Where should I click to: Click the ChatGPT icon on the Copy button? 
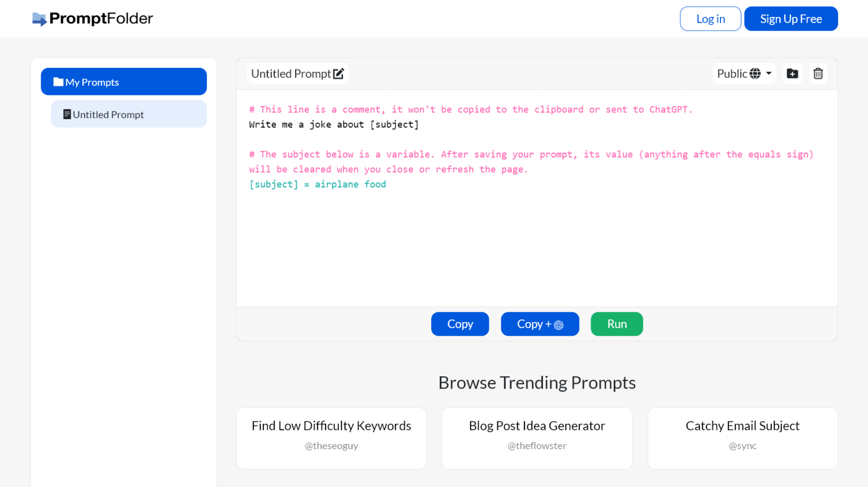558,324
